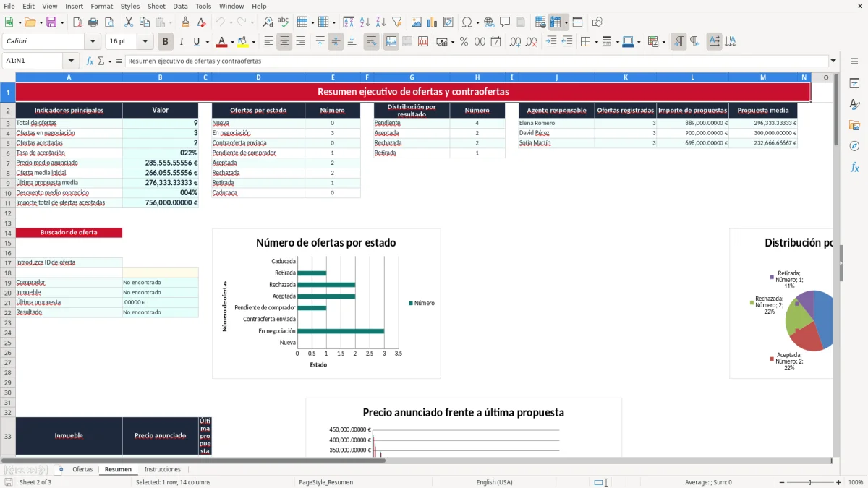Screen dimensions: 868x488
Task: Toggle Align Left
Action: tap(268, 42)
